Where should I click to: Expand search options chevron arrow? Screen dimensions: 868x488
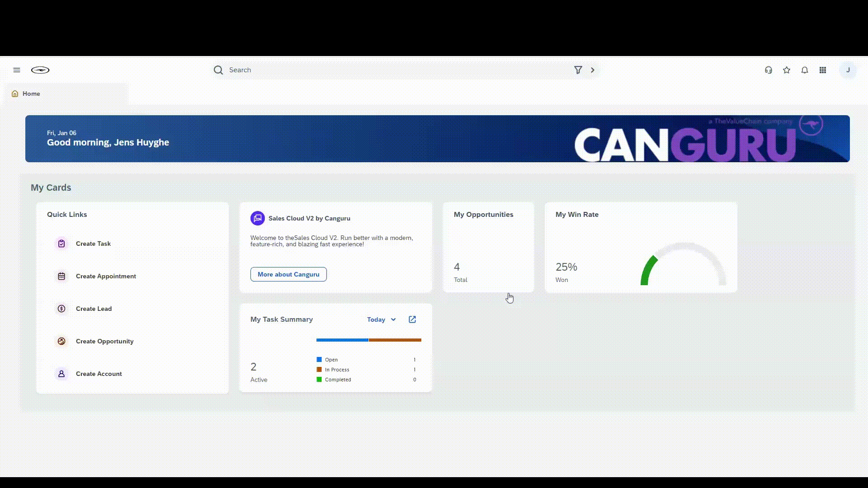(x=593, y=70)
